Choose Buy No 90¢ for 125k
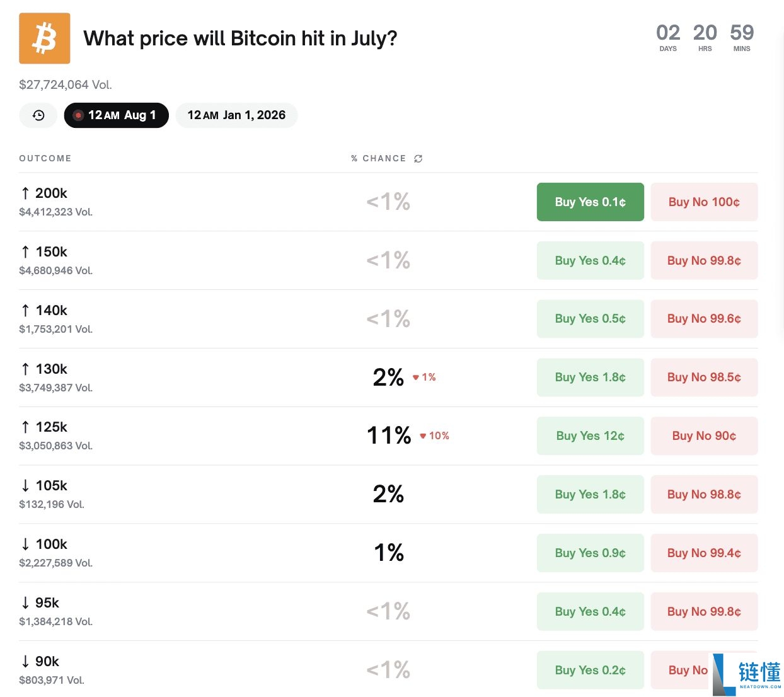Screen dimensions: 784x697 pos(703,436)
